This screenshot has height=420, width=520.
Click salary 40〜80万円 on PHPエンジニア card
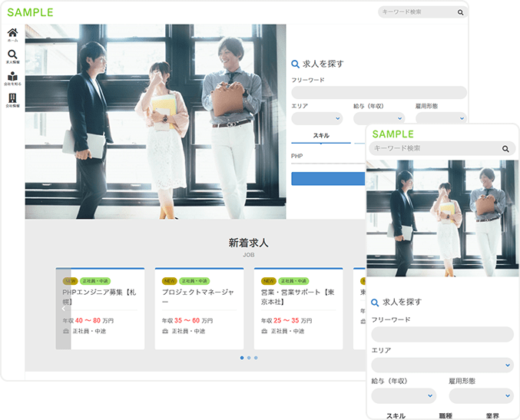tap(88, 320)
